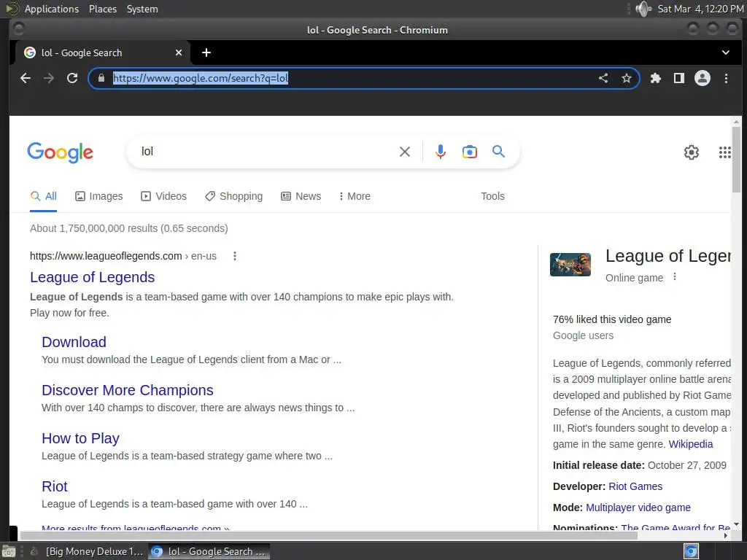Open the Riot sitelink
This screenshot has width=747, height=560.
[55, 486]
